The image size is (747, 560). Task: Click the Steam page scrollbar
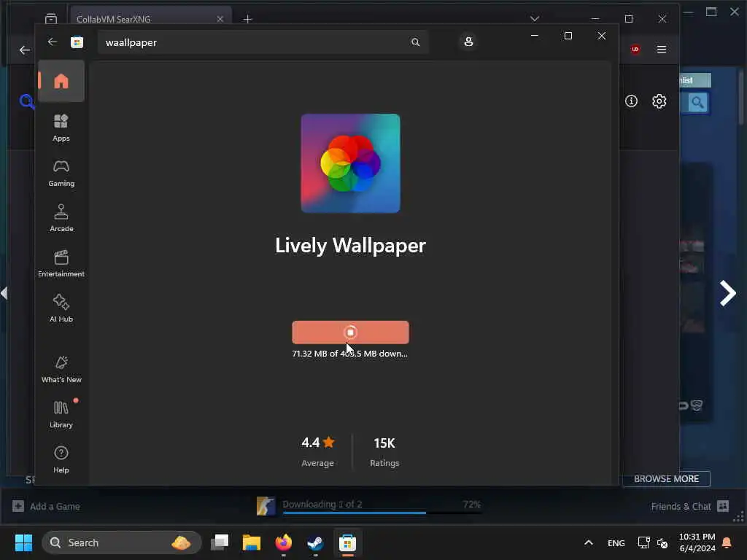[741, 98]
